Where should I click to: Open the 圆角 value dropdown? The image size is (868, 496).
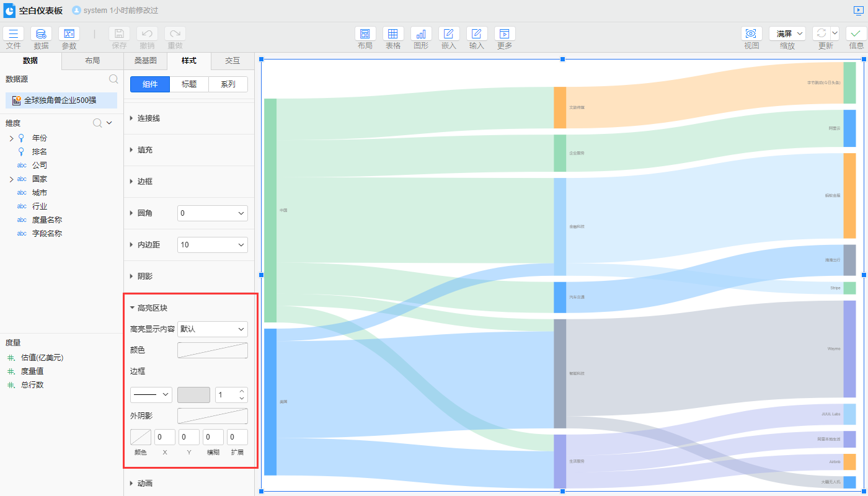(x=213, y=213)
